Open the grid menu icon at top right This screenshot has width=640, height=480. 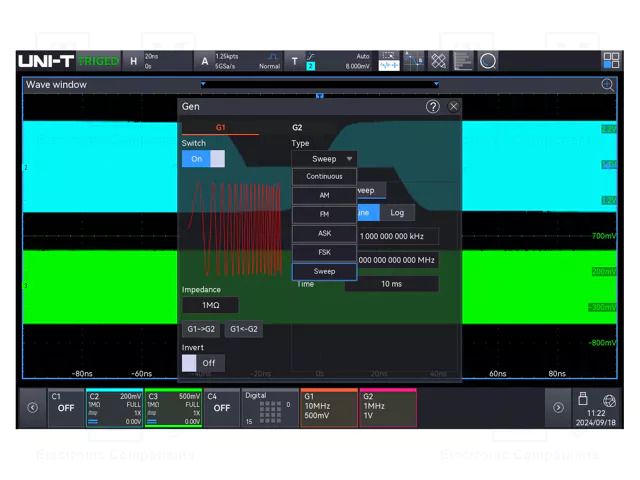click(x=610, y=61)
